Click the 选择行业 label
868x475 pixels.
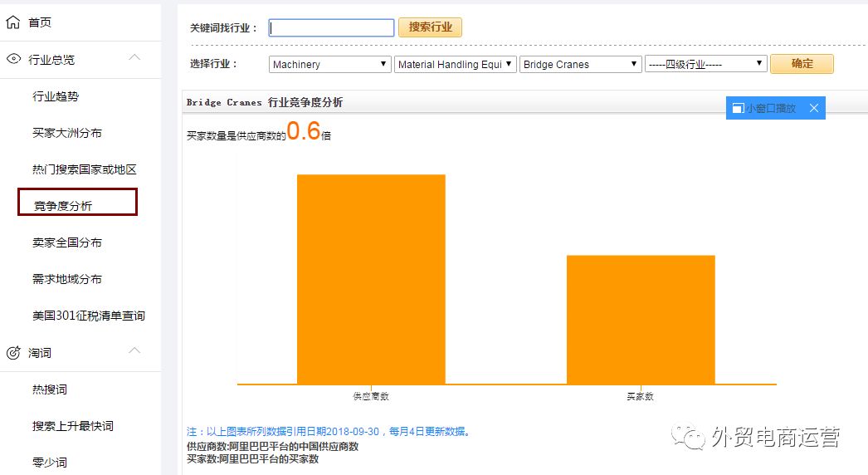(213, 64)
